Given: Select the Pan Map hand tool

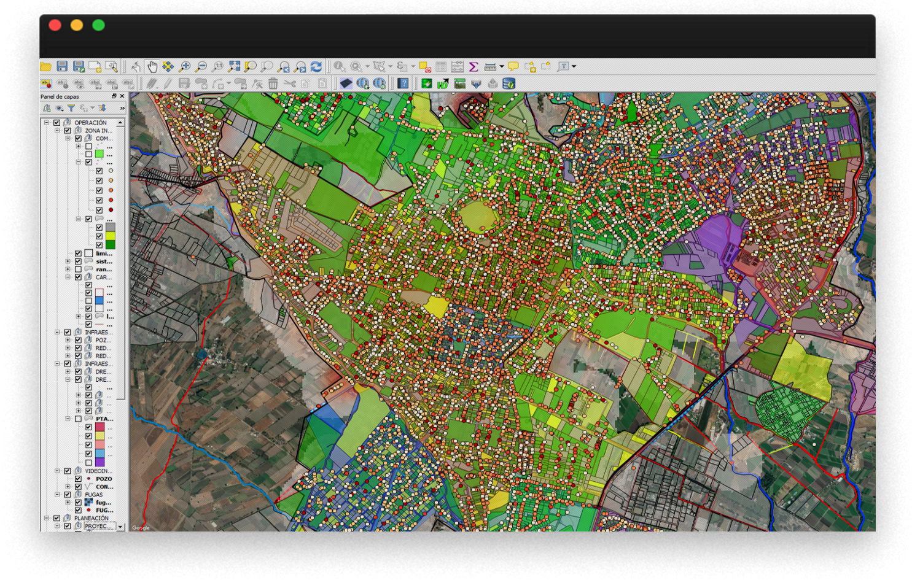Looking at the screenshot, I should click(152, 66).
